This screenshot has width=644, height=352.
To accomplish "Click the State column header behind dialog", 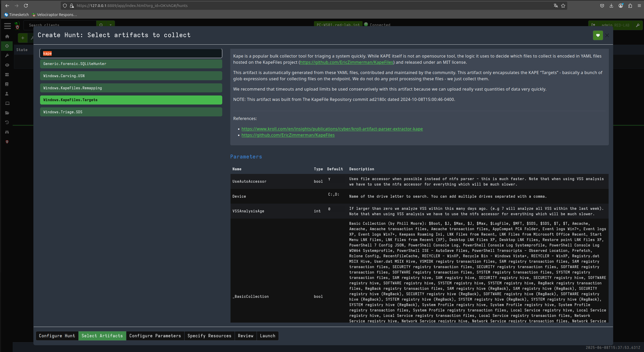I will 22,50.
